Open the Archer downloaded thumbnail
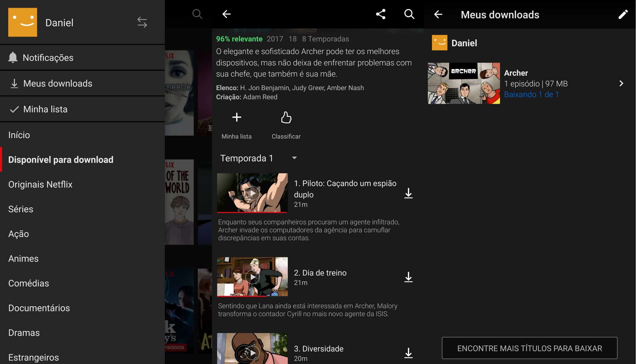 click(x=464, y=83)
